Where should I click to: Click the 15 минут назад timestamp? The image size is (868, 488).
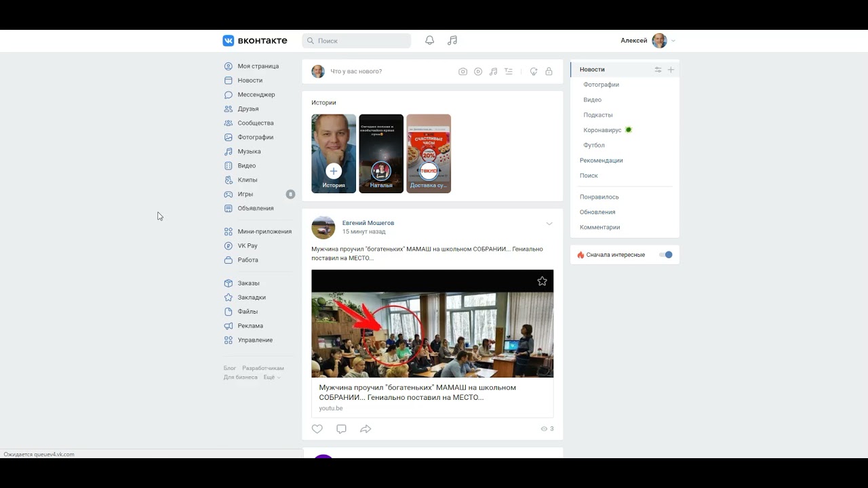pyautogui.click(x=364, y=232)
